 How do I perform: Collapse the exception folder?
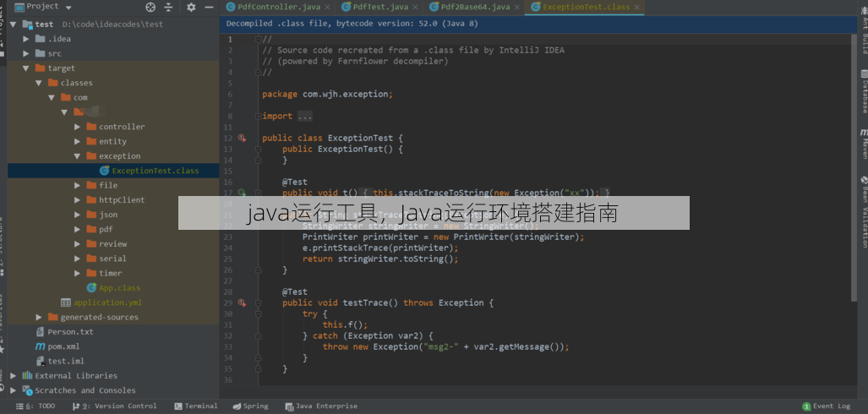78,156
